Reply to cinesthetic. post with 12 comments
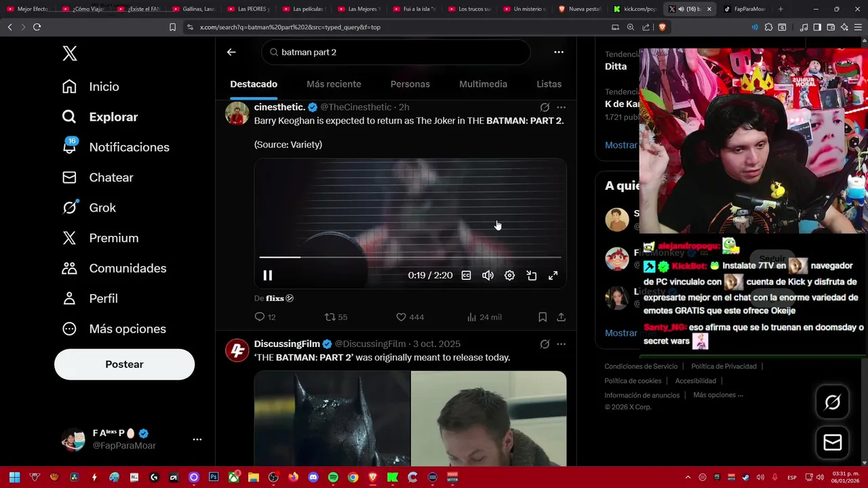Image resolution: width=868 pixels, height=488 pixels. tap(264, 317)
